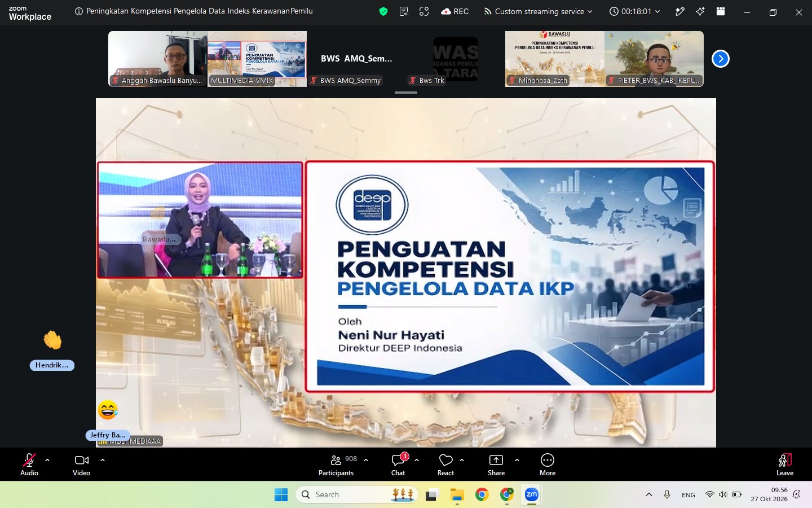Image resolution: width=812 pixels, height=508 pixels.
Task: Open the AI Companion sparkle icon
Action: tap(700, 11)
